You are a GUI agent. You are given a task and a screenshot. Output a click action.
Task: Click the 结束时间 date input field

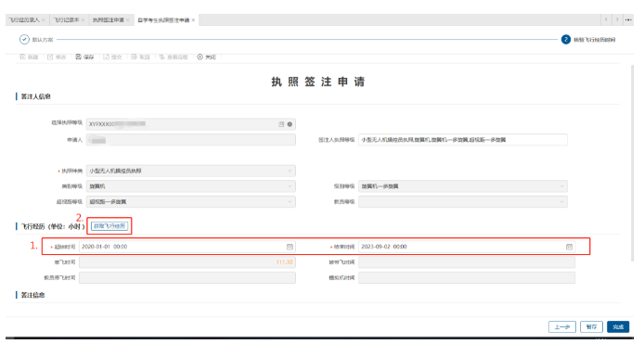pyautogui.click(x=467, y=247)
